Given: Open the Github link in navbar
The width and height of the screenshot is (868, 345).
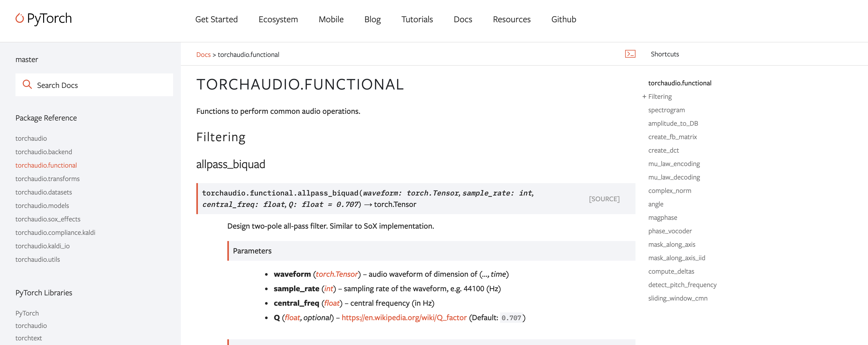Looking at the screenshot, I should (x=563, y=20).
